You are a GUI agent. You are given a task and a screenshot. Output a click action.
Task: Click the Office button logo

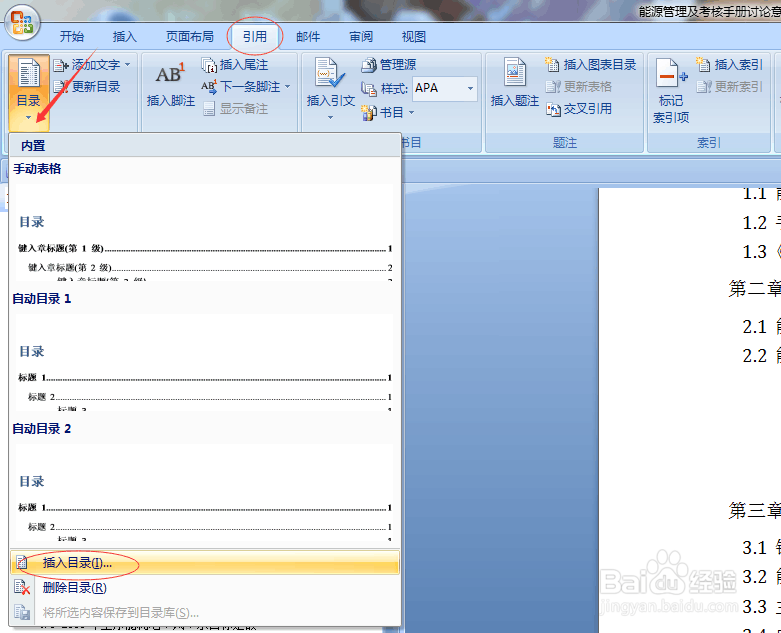pyautogui.click(x=22, y=23)
